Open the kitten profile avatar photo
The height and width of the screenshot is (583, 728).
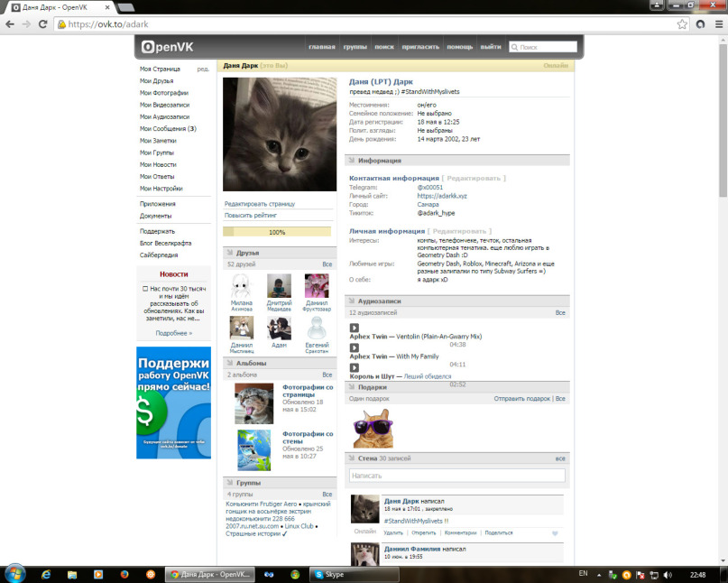pyautogui.click(x=280, y=134)
